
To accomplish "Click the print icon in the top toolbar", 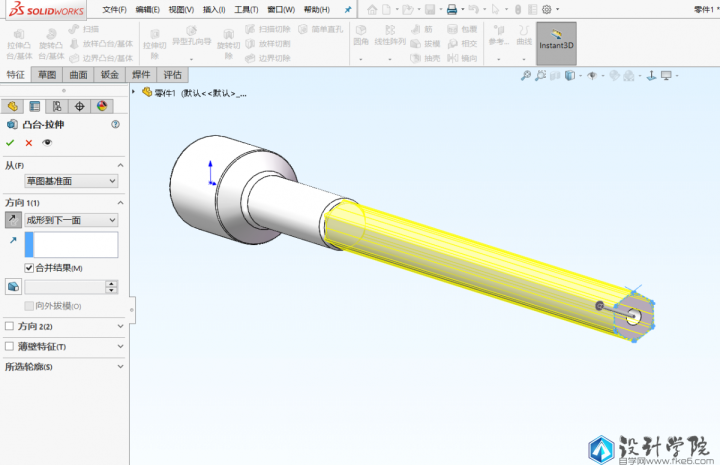I will [451, 9].
